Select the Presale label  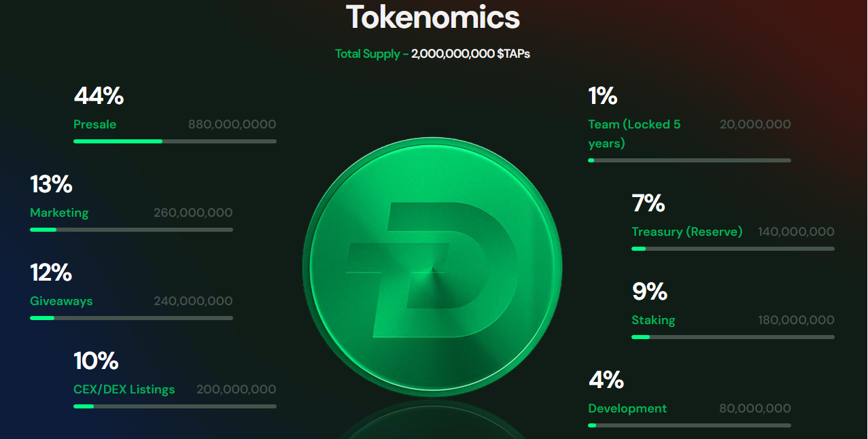click(94, 124)
